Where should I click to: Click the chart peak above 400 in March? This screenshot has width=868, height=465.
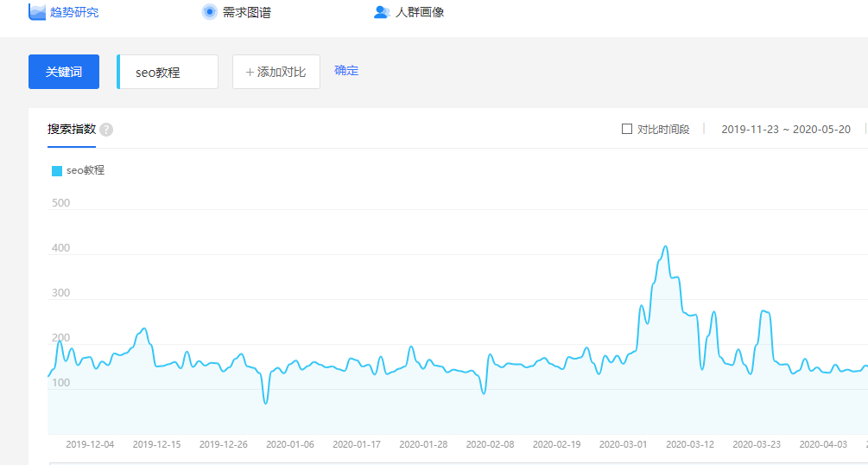tap(665, 246)
